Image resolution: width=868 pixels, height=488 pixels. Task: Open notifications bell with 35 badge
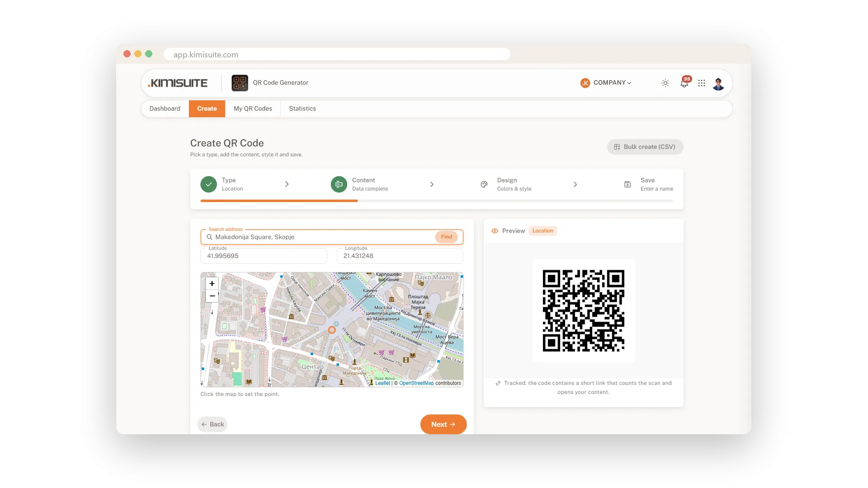tap(685, 82)
